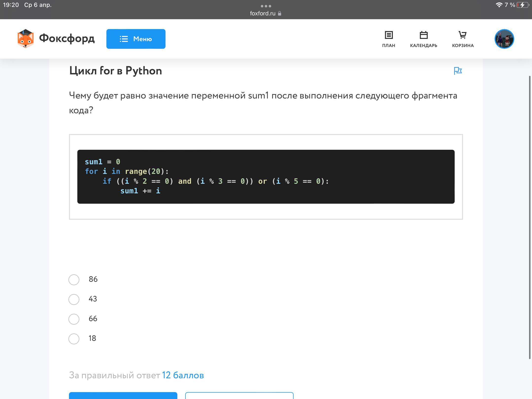This screenshot has width=532, height=399.
Task: Click the Foxford fox logo
Action: click(x=26, y=39)
